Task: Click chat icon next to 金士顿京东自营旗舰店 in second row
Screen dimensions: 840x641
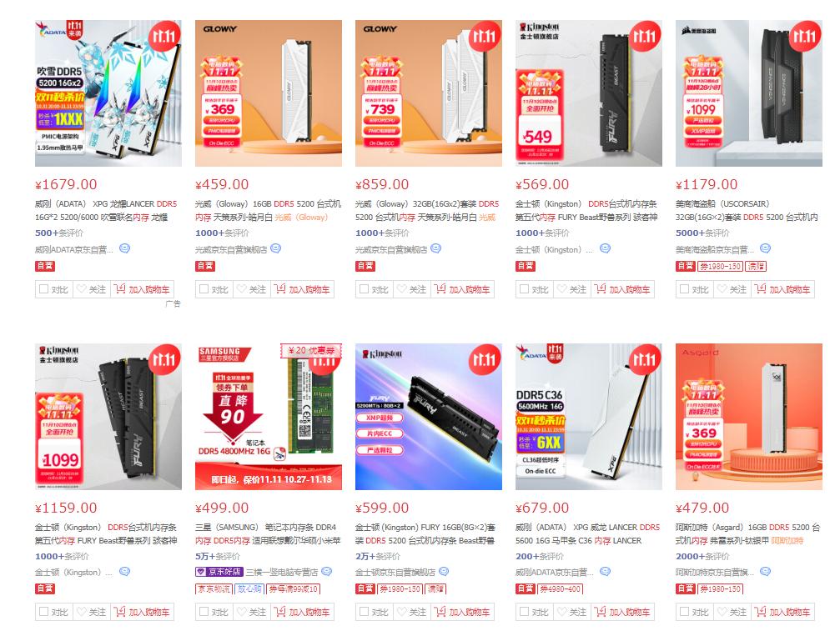Action: tap(444, 572)
